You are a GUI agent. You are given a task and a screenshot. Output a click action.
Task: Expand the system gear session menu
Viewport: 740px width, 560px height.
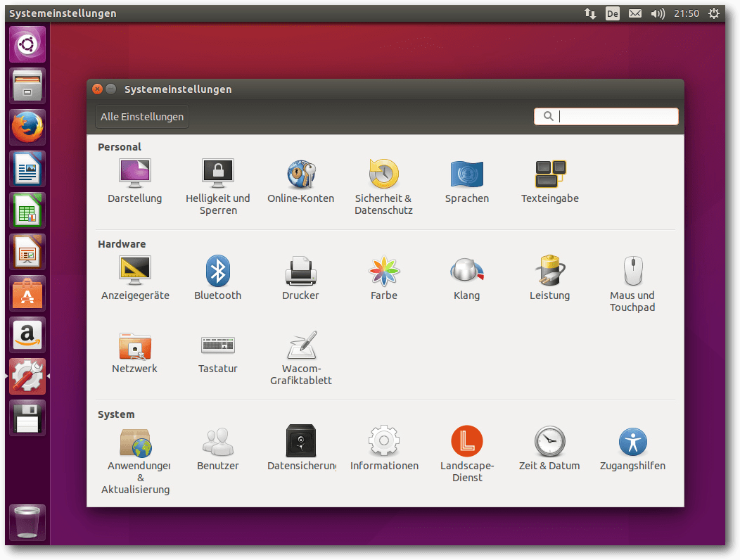pyautogui.click(x=714, y=13)
